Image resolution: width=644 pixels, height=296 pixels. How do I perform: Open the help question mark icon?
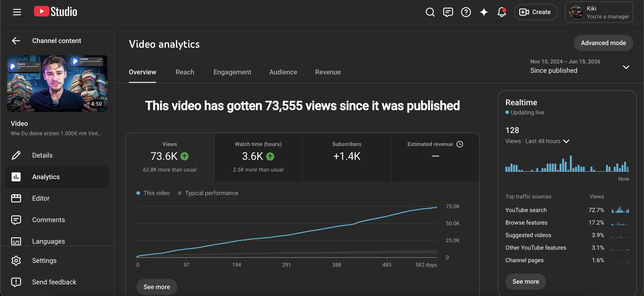[466, 12]
